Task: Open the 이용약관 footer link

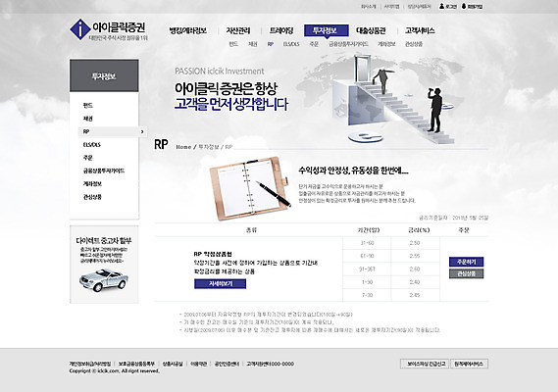Action: (198, 364)
